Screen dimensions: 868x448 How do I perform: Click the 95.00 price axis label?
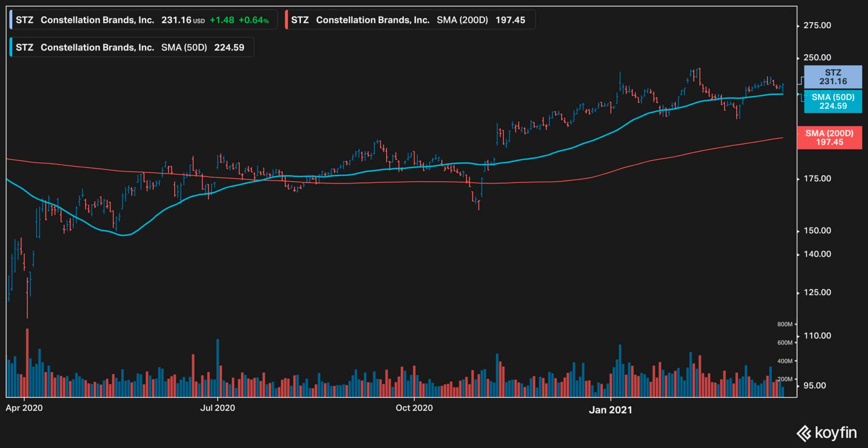click(815, 386)
